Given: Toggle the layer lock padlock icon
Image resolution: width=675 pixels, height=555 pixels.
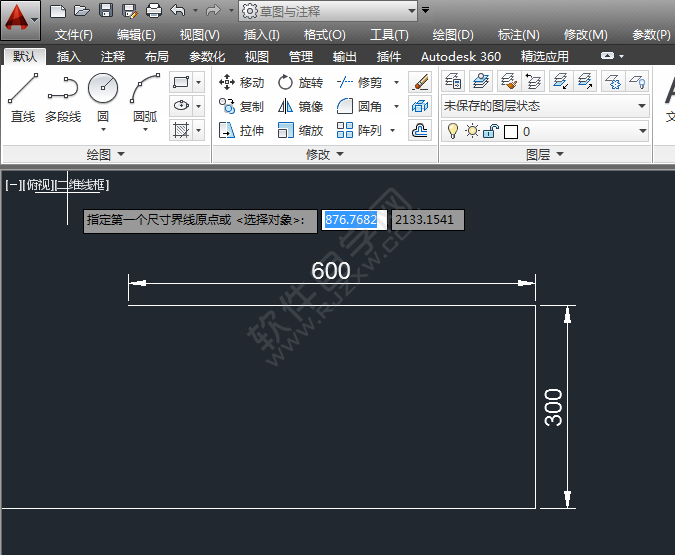Looking at the screenshot, I should [490, 131].
